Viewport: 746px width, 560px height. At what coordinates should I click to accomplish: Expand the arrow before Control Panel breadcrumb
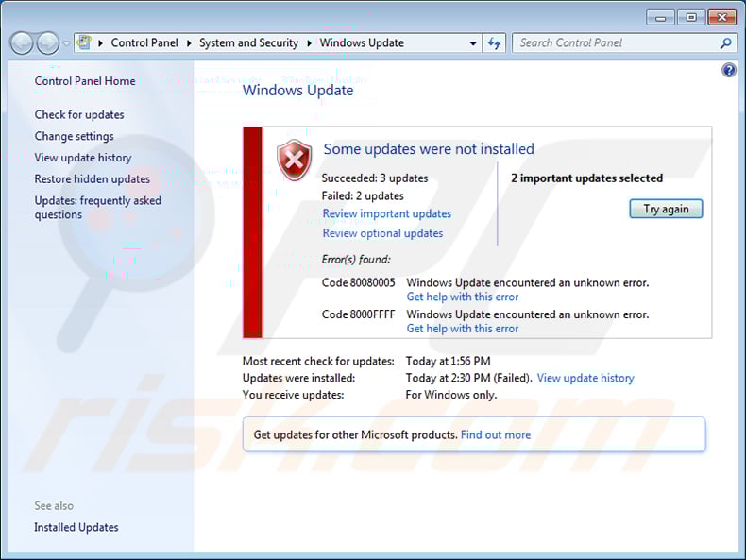click(100, 43)
